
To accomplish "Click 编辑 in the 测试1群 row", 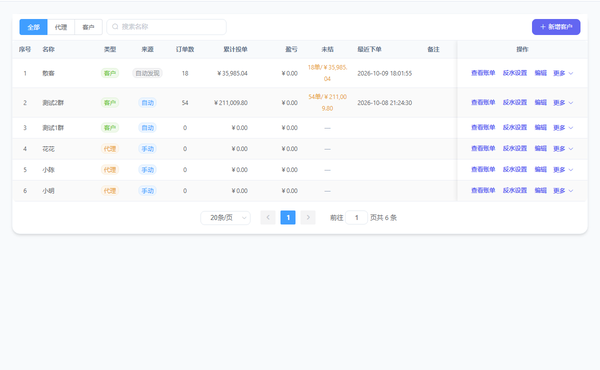I will pos(540,127).
